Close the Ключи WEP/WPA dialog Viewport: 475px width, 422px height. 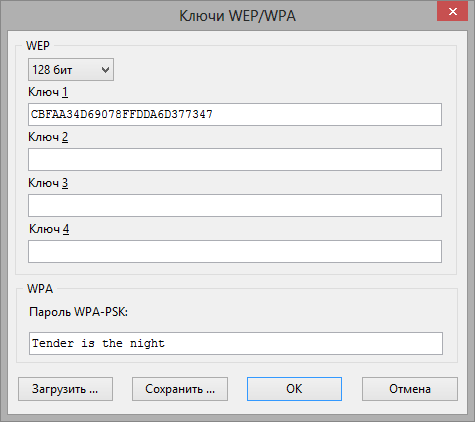(x=452, y=12)
